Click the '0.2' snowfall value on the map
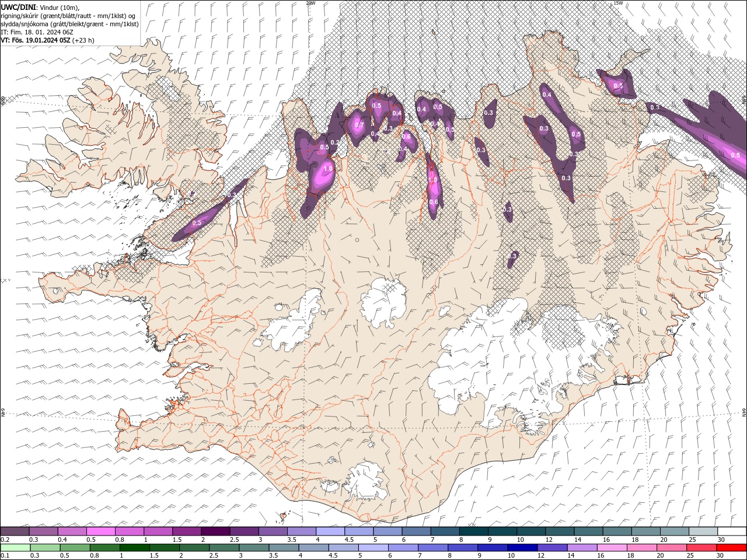Viewport: 747px width, 560px height. coord(334,142)
